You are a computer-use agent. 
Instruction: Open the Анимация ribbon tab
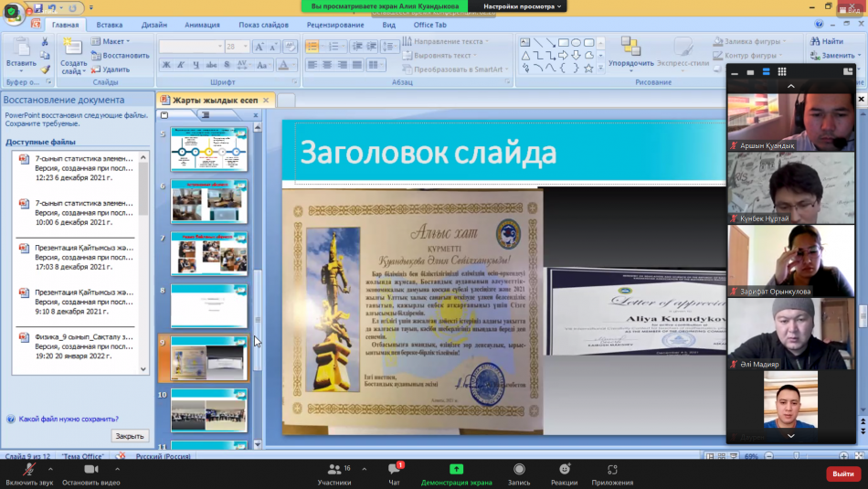(x=202, y=25)
